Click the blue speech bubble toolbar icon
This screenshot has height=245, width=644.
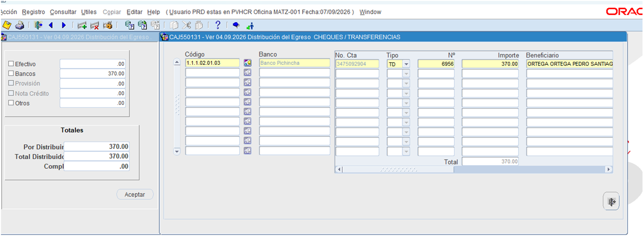(236, 25)
